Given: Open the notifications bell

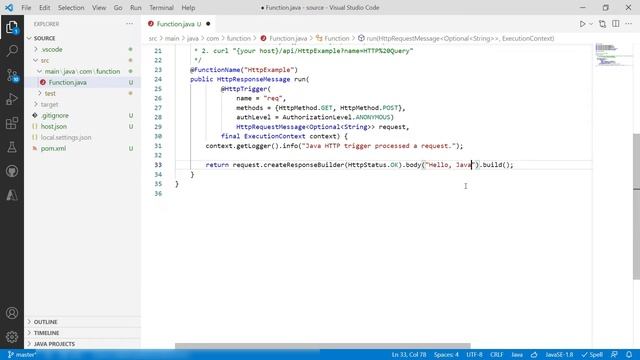Looking at the screenshot, I should [629, 355].
